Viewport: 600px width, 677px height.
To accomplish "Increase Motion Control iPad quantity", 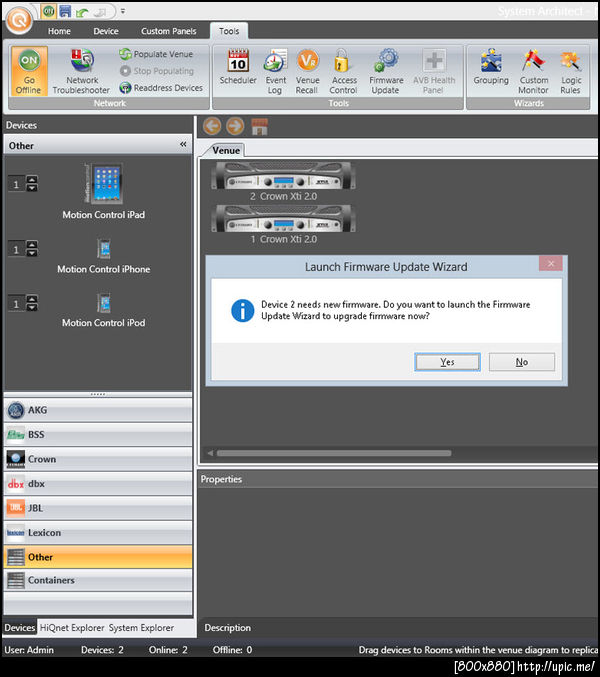I will click(x=32, y=179).
